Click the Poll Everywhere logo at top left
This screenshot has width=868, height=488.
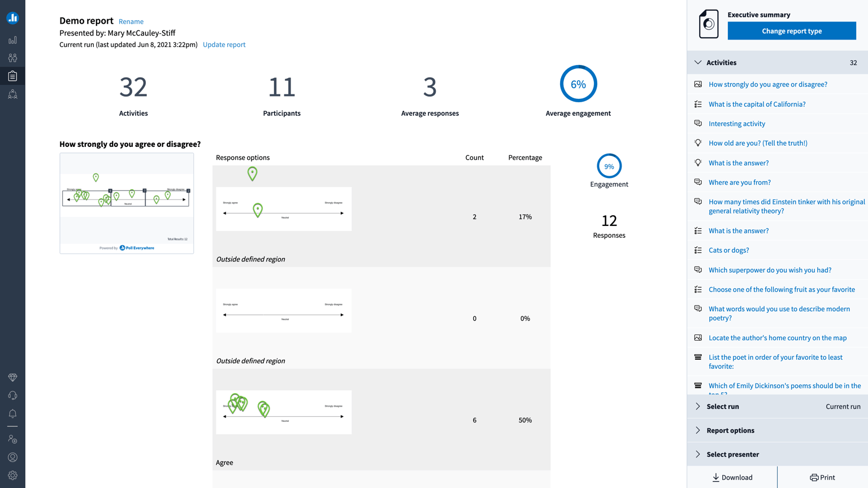pos(12,18)
